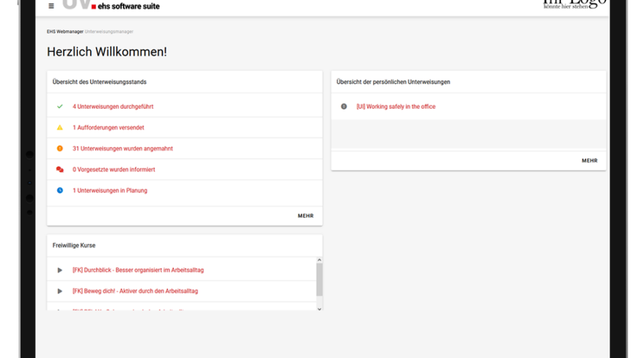Click the green checkmark status icon
Screen dimensions: 644x358
tap(60, 107)
